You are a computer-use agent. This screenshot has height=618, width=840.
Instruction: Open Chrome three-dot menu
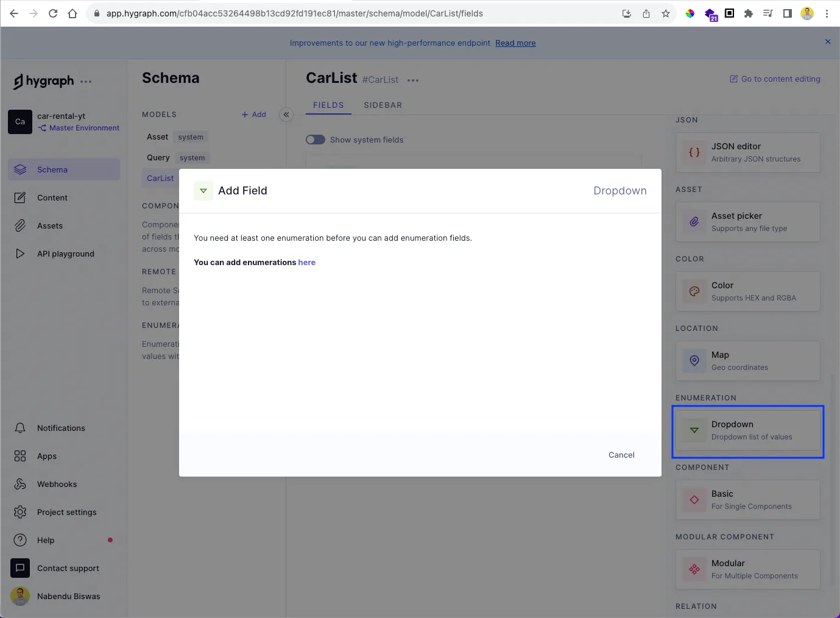point(827,13)
